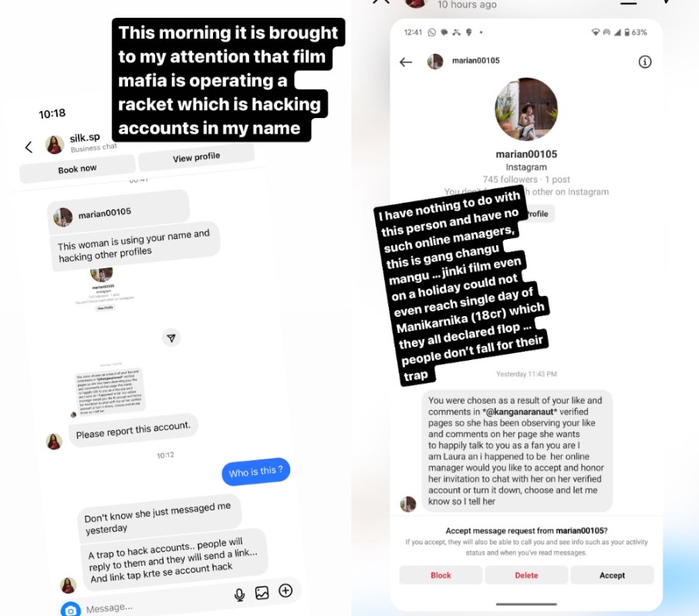Tap the back arrow next to marian00105
The height and width of the screenshot is (616, 699).
(406, 62)
